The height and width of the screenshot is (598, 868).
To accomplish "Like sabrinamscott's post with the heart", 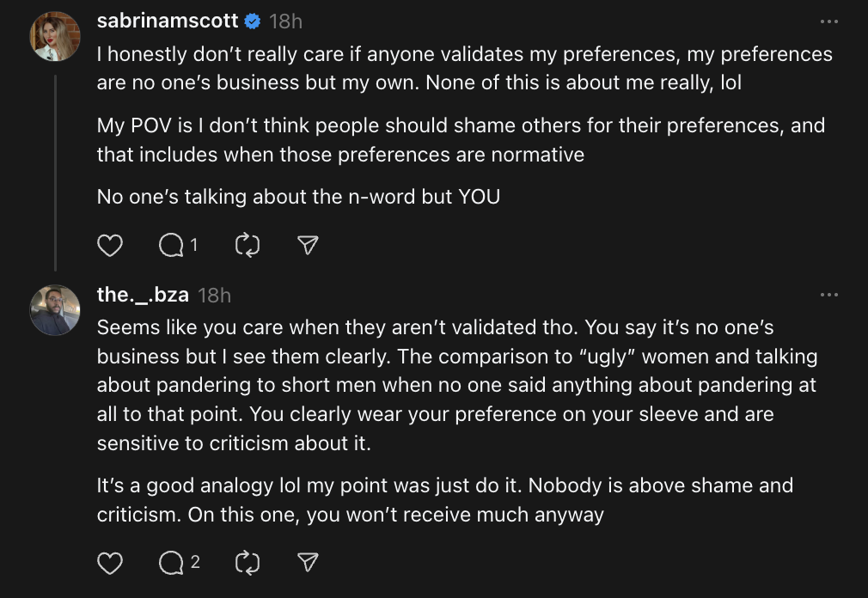I will (x=110, y=247).
